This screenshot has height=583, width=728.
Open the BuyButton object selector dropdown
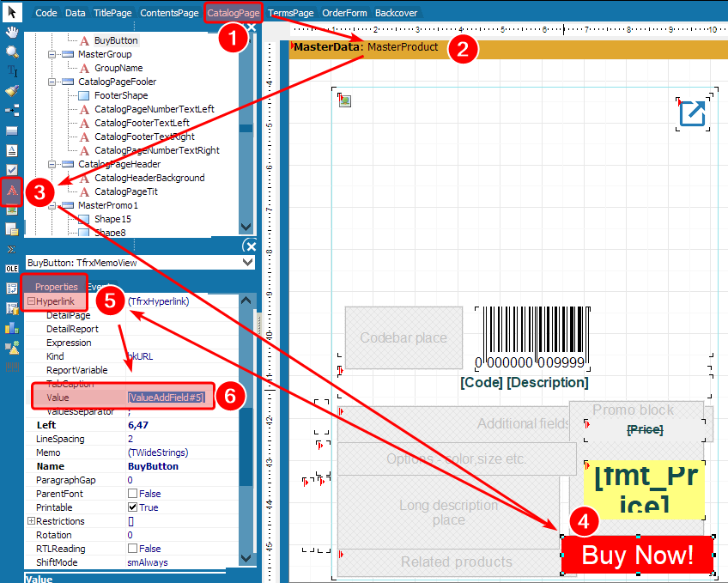248,263
